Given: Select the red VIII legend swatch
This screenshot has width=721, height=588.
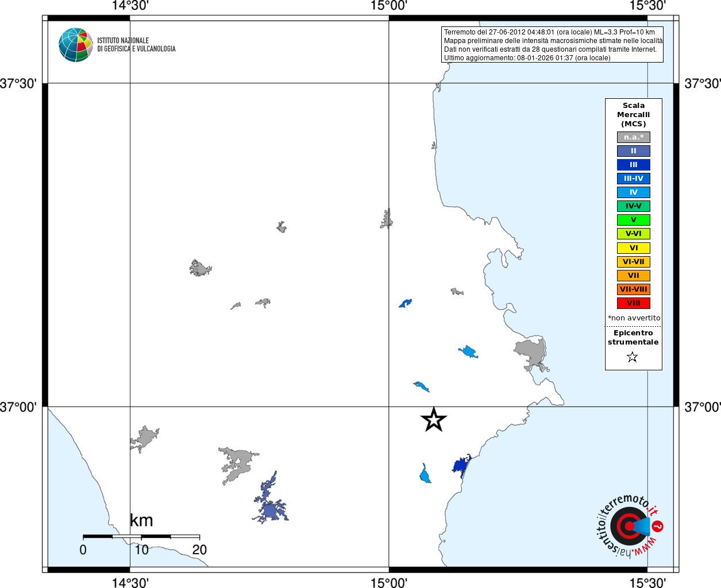Looking at the screenshot, I should (x=634, y=303).
